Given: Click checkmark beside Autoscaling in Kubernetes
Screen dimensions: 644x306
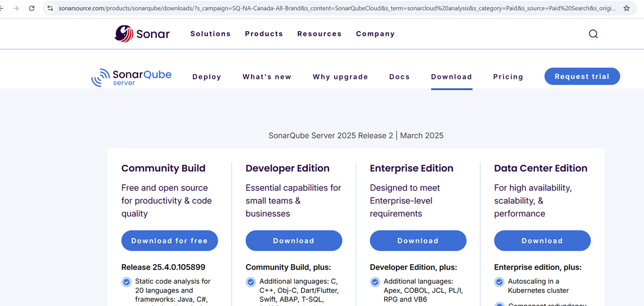Looking at the screenshot, I should [499, 282].
